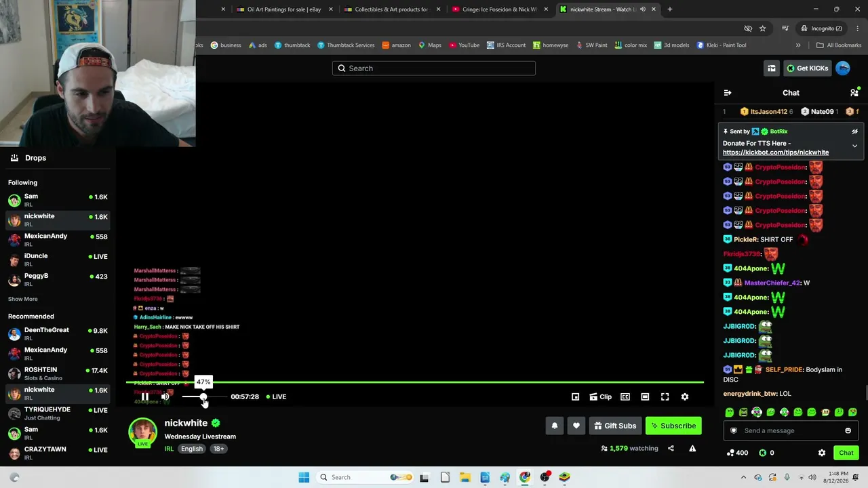Open mini player mode icon
This screenshot has width=868, height=488.
pos(575,396)
